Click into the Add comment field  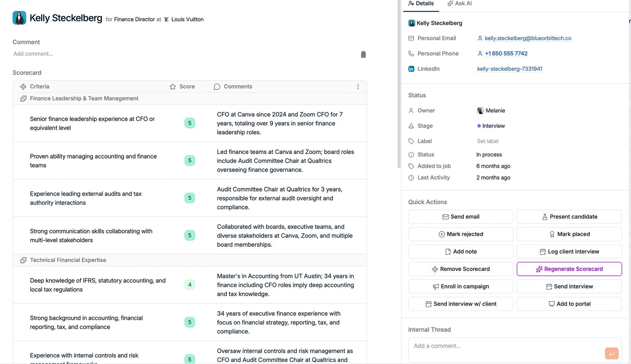click(x=185, y=54)
